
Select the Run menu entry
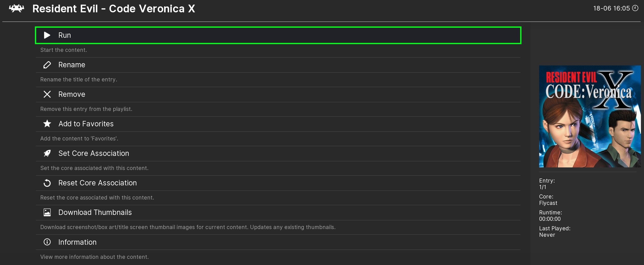click(x=278, y=35)
